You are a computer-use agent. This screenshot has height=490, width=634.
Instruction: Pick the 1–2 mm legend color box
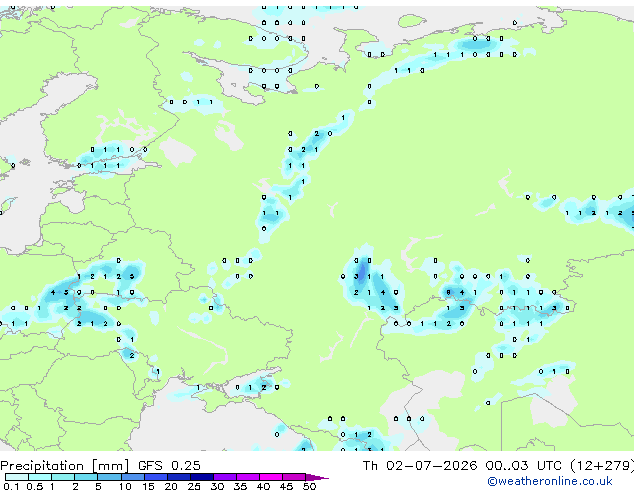click(63, 477)
